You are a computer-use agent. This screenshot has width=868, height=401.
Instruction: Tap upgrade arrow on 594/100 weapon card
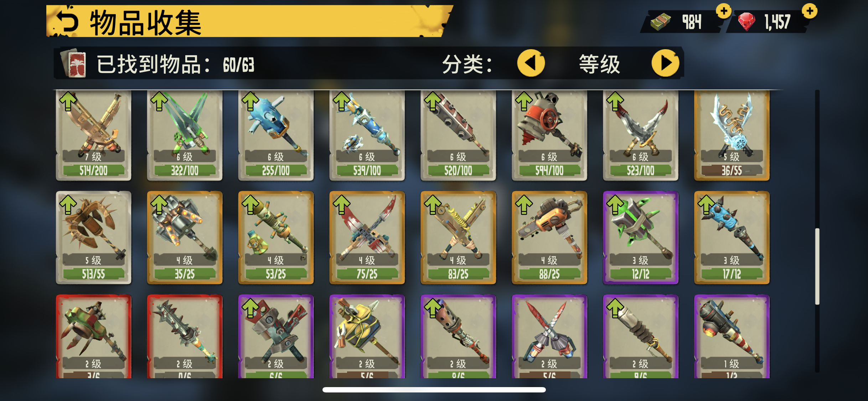(524, 101)
